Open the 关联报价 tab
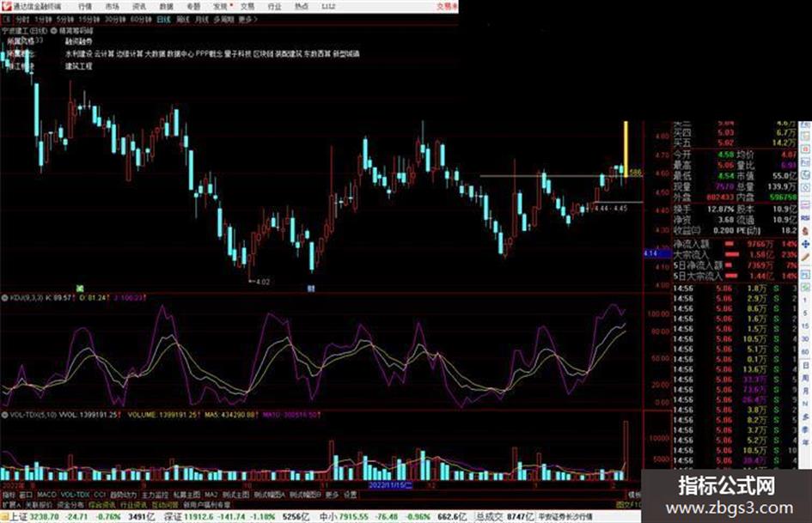This screenshot has width=812, height=523. pyautogui.click(x=39, y=504)
